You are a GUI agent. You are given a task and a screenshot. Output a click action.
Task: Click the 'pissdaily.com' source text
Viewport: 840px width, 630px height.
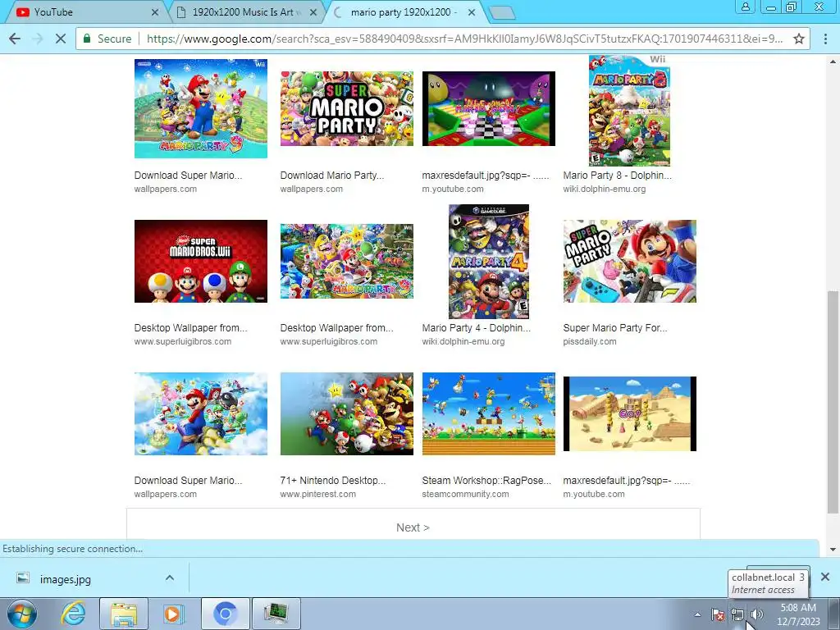click(x=589, y=341)
